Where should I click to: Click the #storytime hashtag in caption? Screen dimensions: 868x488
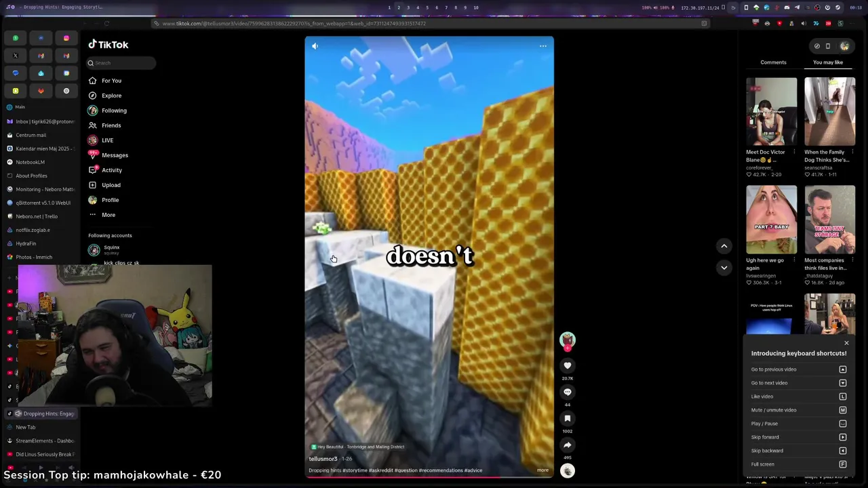pos(355,470)
